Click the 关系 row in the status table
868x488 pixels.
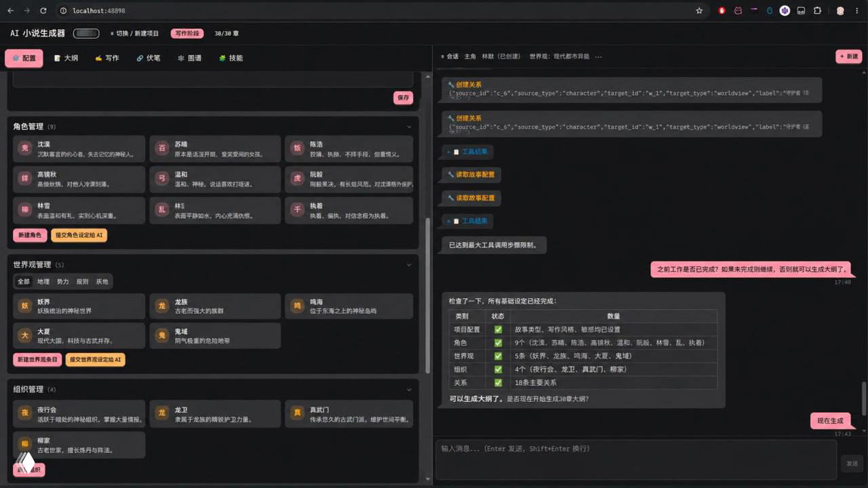click(x=583, y=382)
